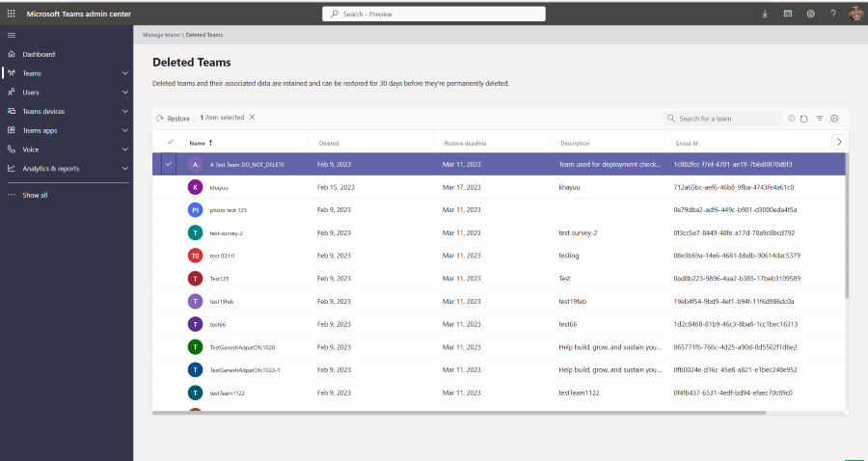Viewport: 868px width, 461px height.
Task: Expand the Users navigation section
Action: pos(125,93)
